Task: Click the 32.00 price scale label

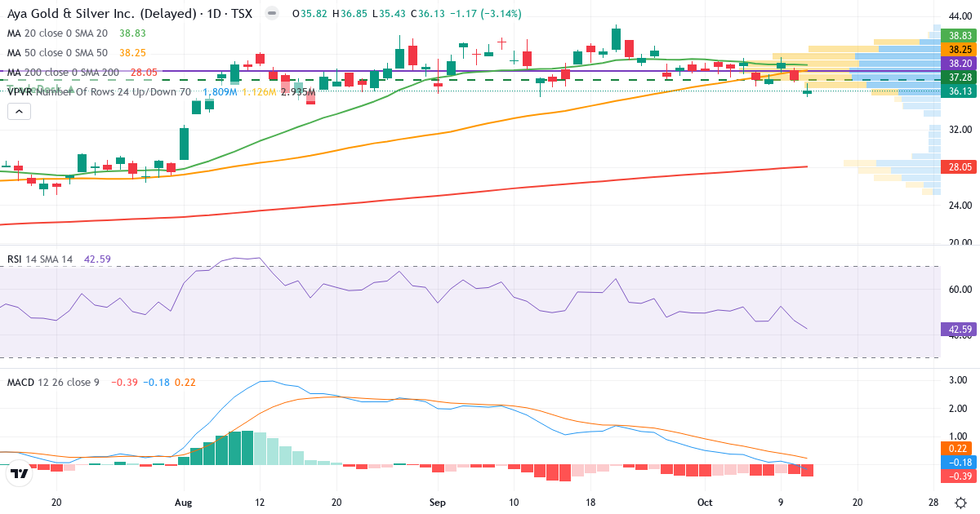Action: coord(960,130)
